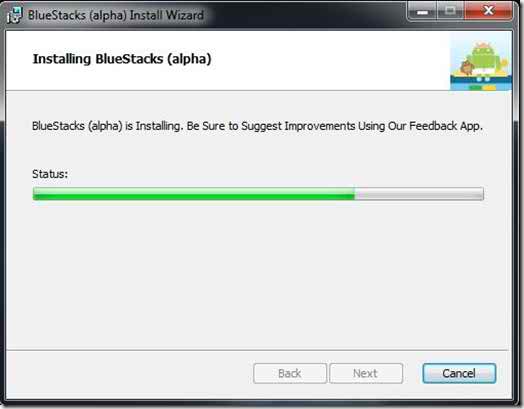Viewport: 524px width, 409px height.
Task: Click the words Feedback App in the message
Action: (x=446, y=126)
